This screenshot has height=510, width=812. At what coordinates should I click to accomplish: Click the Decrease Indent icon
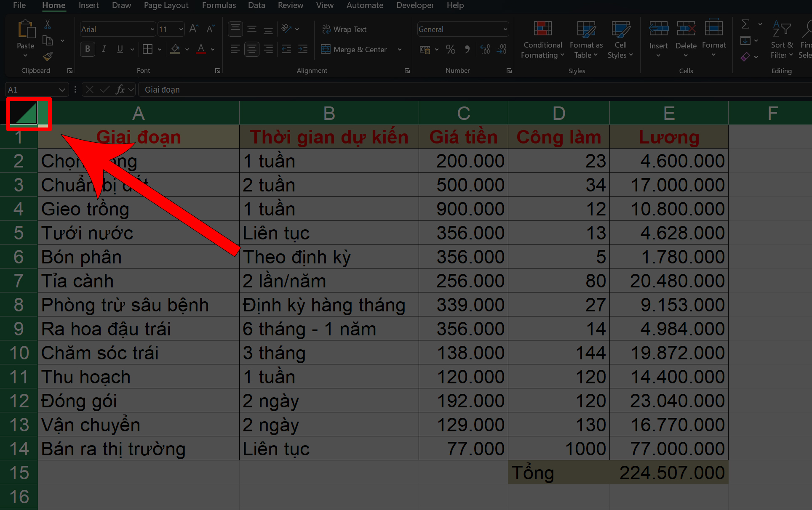pos(286,49)
